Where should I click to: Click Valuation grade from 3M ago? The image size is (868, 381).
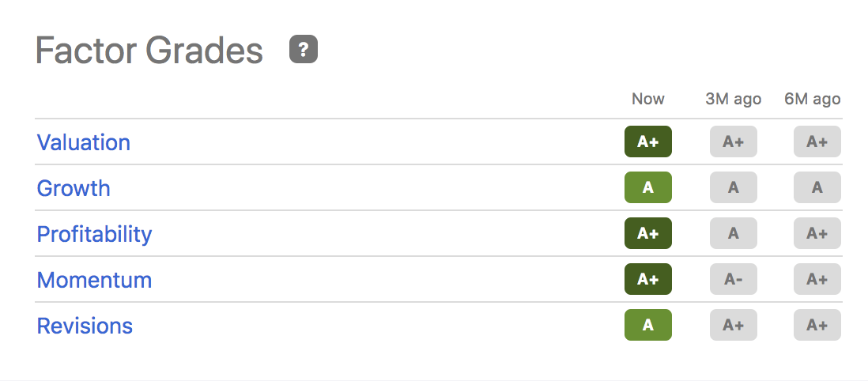pyautogui.click(x=733, y=142)
